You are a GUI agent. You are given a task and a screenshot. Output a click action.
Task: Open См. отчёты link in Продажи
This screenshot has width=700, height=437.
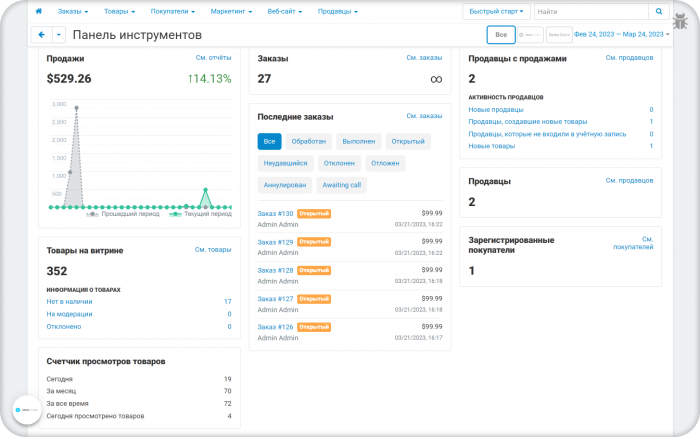(x=213, y=58)
